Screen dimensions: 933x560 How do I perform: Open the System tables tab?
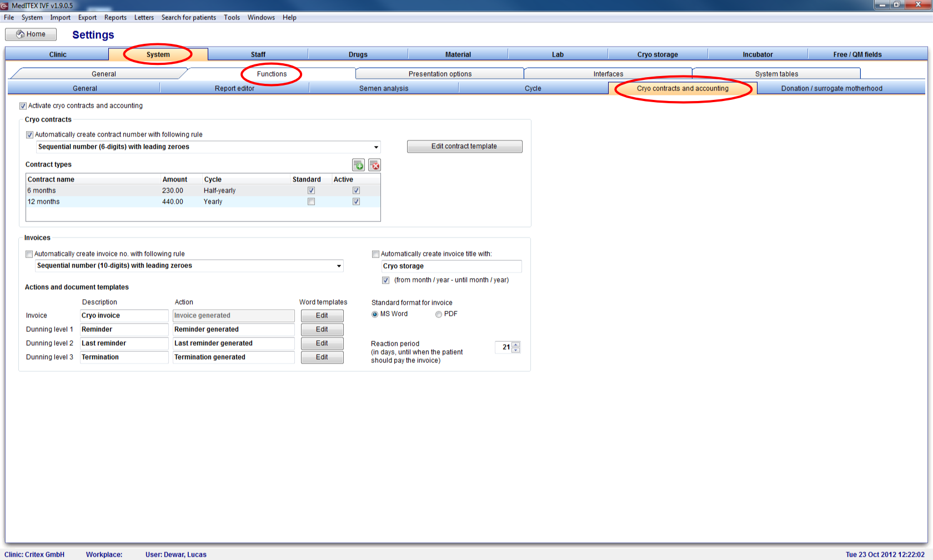point(776,74)
